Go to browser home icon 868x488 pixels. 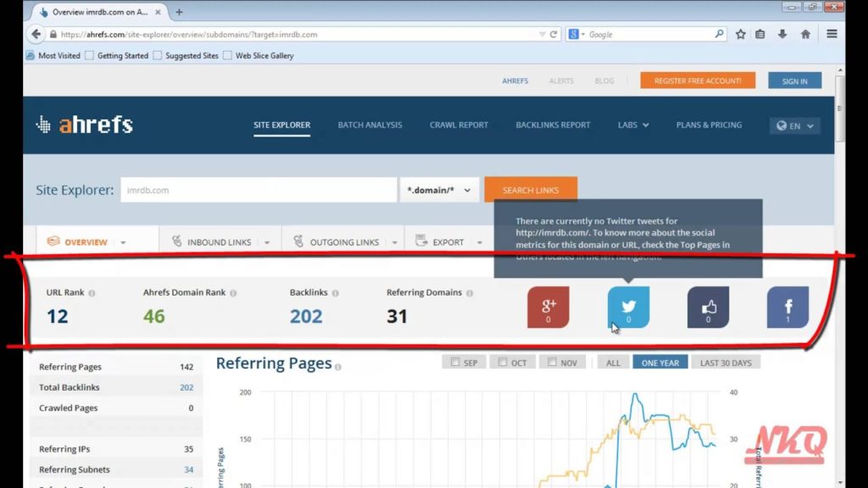(805, 34)
